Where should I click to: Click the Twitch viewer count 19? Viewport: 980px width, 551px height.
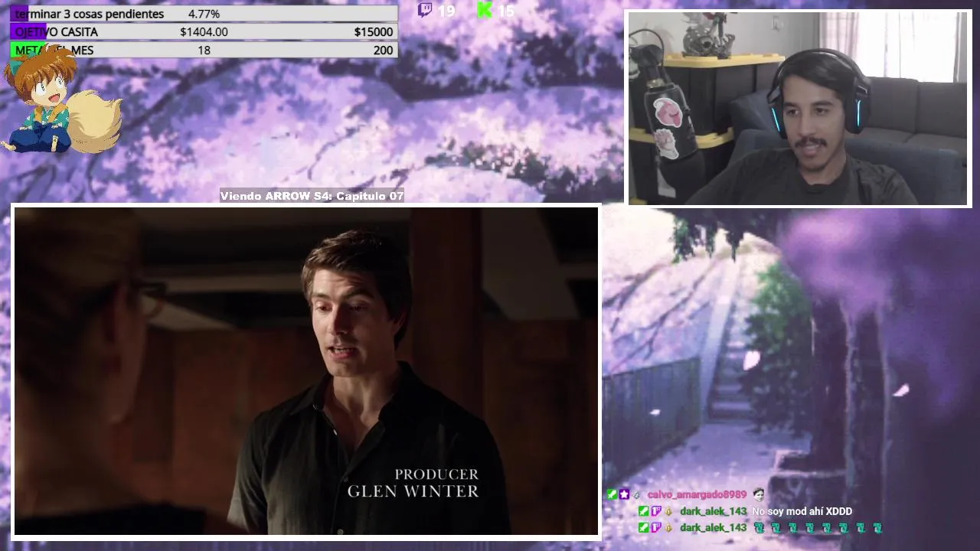coord(446,11)
